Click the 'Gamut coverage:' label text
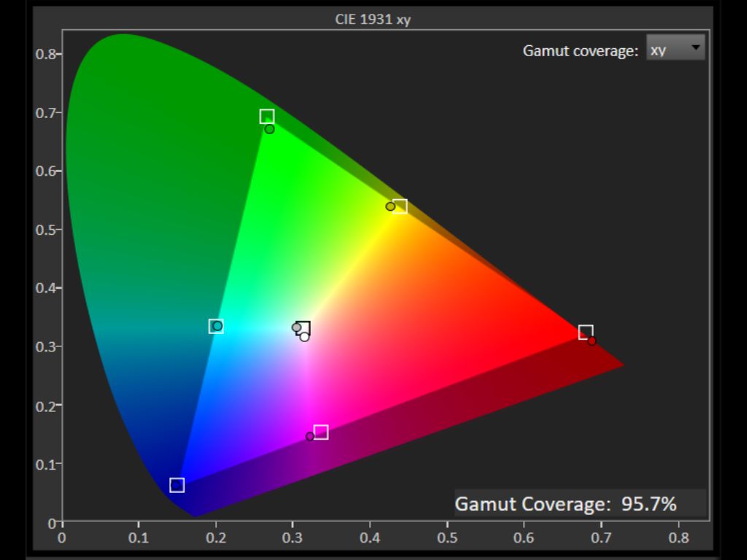The width and height of the screenshot is (747, 560). 581,51
